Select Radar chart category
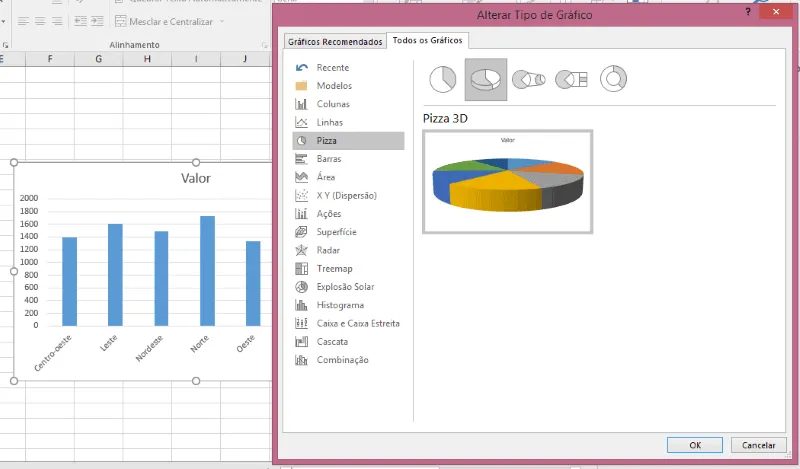The width and height of the screenshot is (800, 469). [x=348, y=250]
